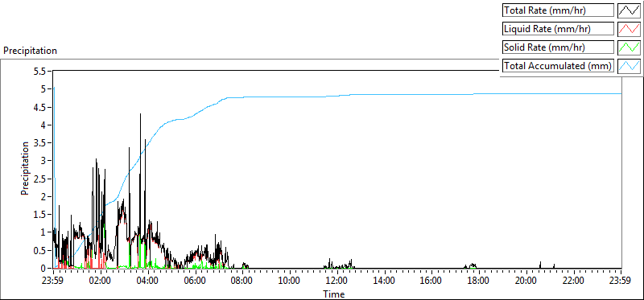
Task: Click the 08:00 x-axis tick label
Action: pos(243,282)
